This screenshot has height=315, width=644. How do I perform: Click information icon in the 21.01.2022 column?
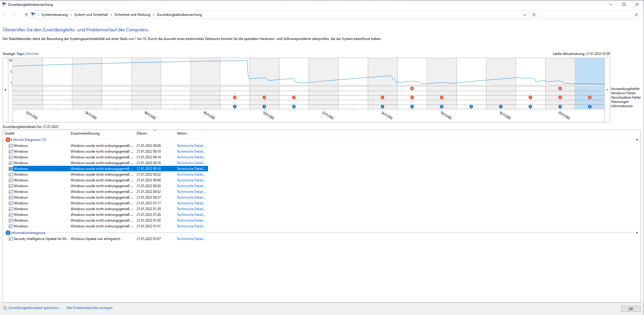(589, 107)
